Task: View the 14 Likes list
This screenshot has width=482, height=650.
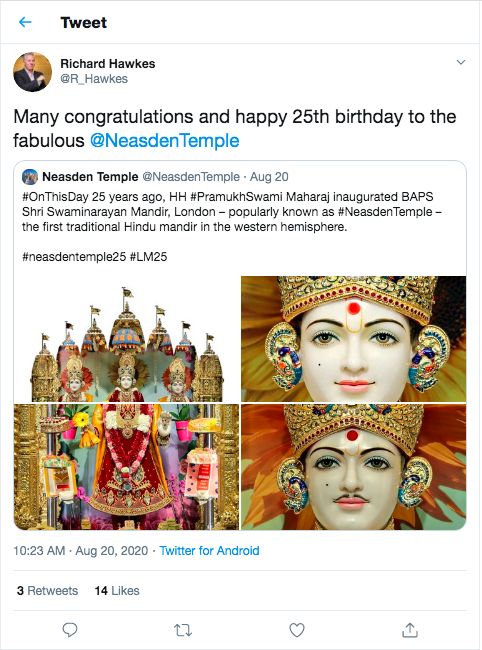Action: click(117, 590)
